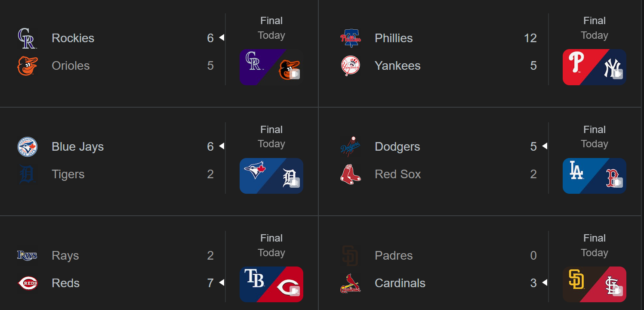Image resolution: width=644 pixels, height=310 pixels.
Task: Click the Blue Jays team logo
Action: [x=27, y=147]
